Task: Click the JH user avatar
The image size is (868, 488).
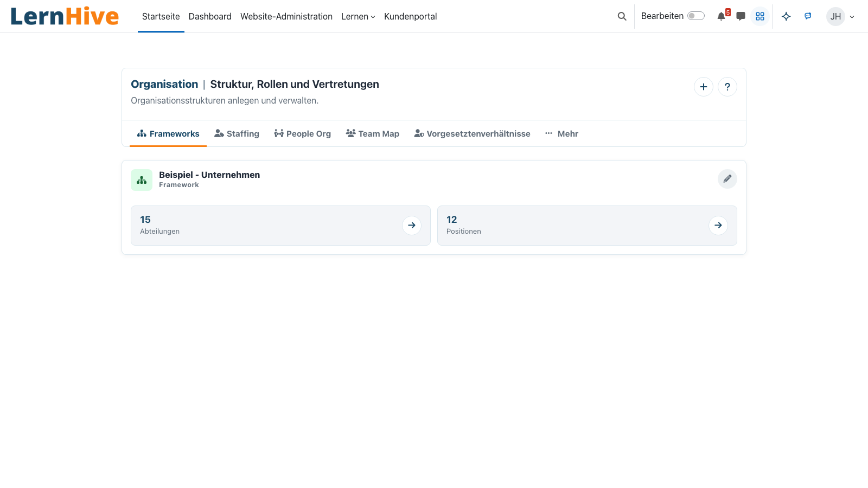Action: (x=835, y=16)
